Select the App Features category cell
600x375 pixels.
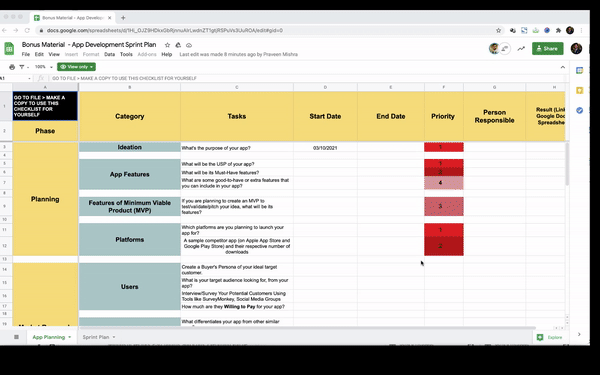(x=130, y=174)
